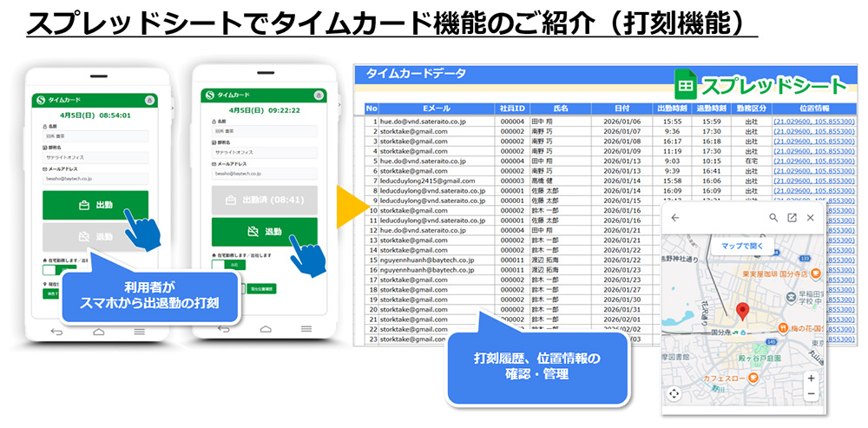Click the カフェスロー cafe marker on map
The height and width of the screenshot is (428, 868).
753,378
